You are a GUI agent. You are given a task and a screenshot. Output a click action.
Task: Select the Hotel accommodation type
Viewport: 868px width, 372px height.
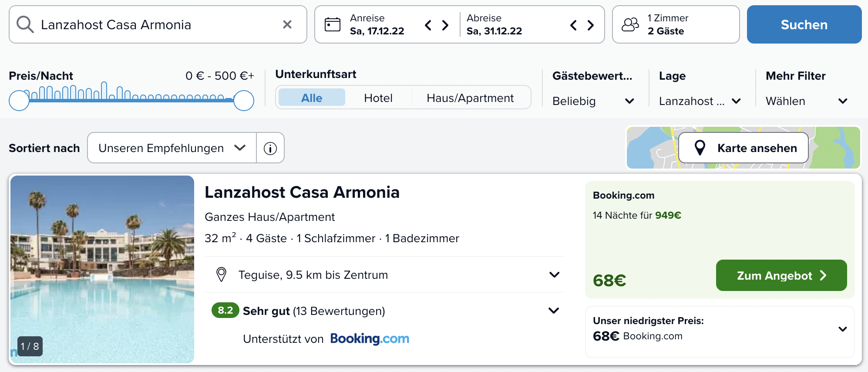(378, 98)
